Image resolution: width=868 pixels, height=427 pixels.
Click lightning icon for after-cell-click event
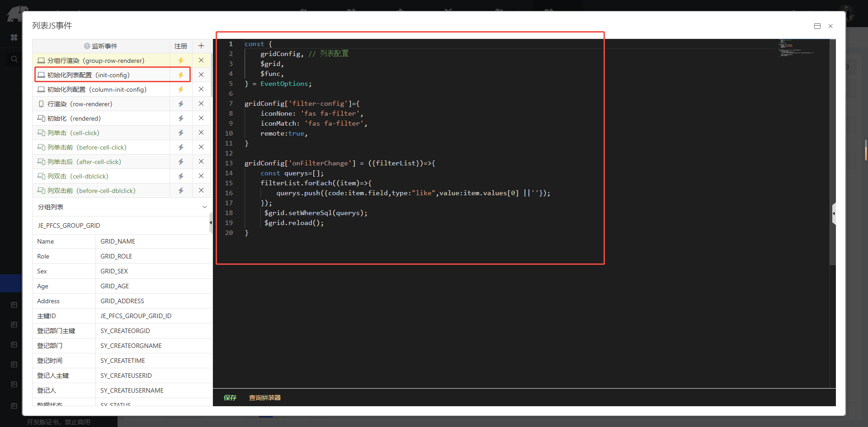tap(181, 162)
